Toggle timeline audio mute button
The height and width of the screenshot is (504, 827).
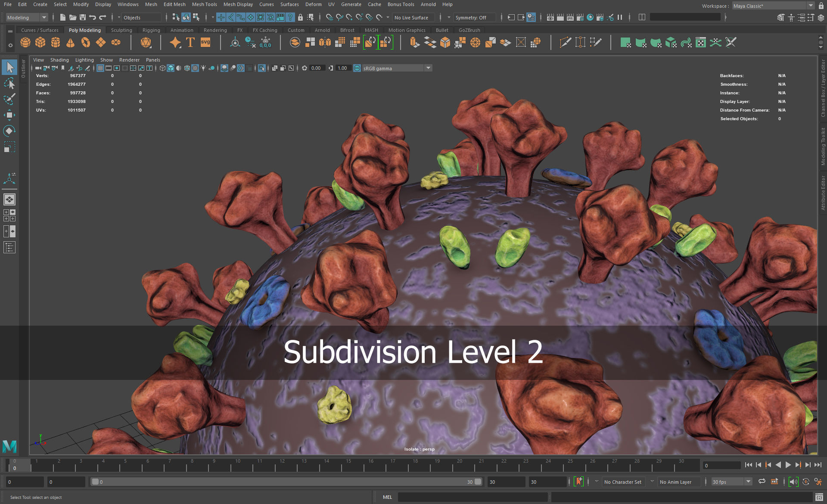click(793, 482)
